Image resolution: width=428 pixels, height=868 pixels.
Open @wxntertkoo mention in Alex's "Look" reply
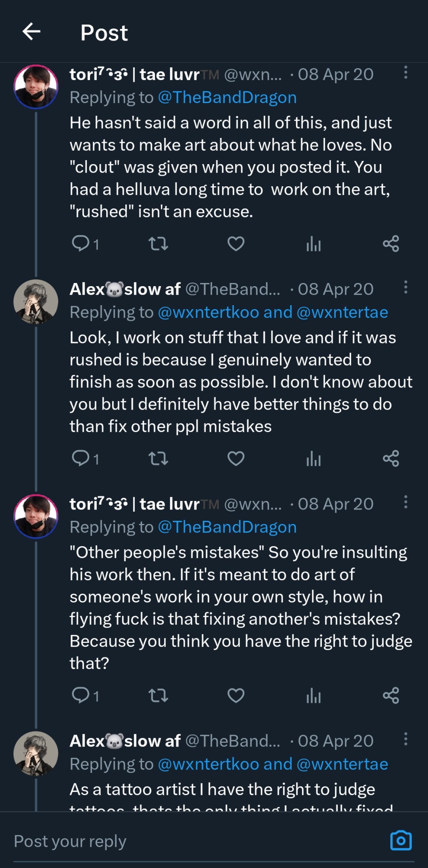coord(208,312)
